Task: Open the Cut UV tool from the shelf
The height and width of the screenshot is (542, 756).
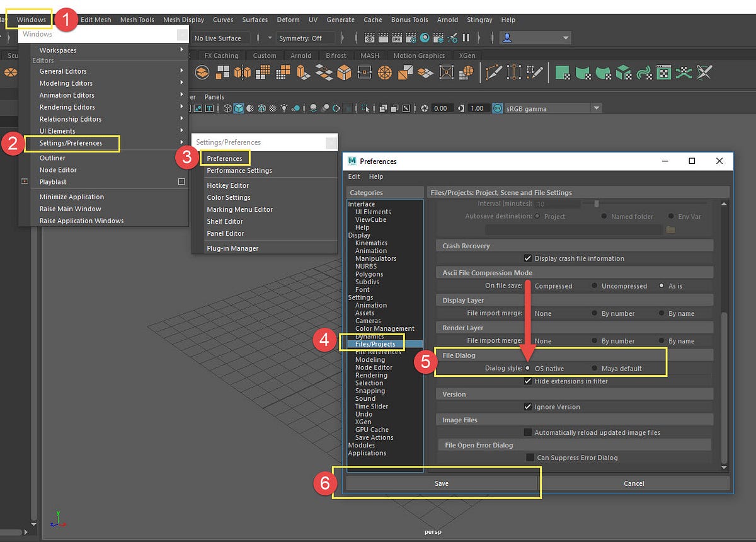Action: click(704, 72)
